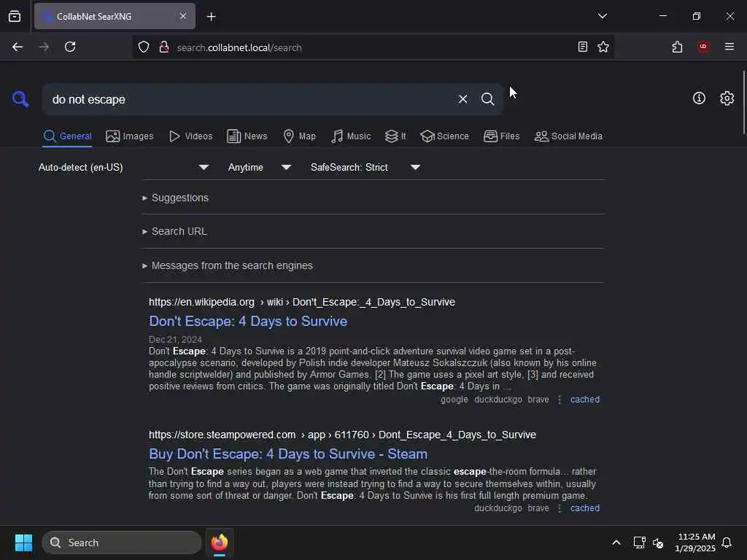Close the CollabNet SearXNG tab
747x560 pixels.
point(183,16)
